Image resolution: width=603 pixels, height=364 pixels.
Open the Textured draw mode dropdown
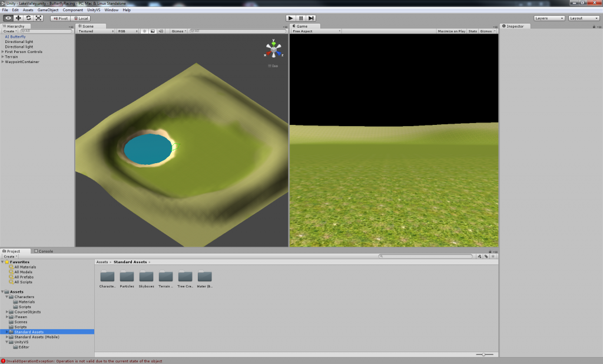96,31
